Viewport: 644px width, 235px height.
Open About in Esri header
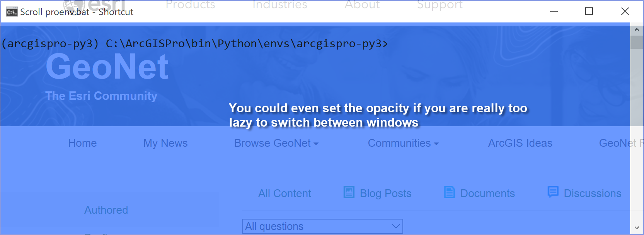362,5
